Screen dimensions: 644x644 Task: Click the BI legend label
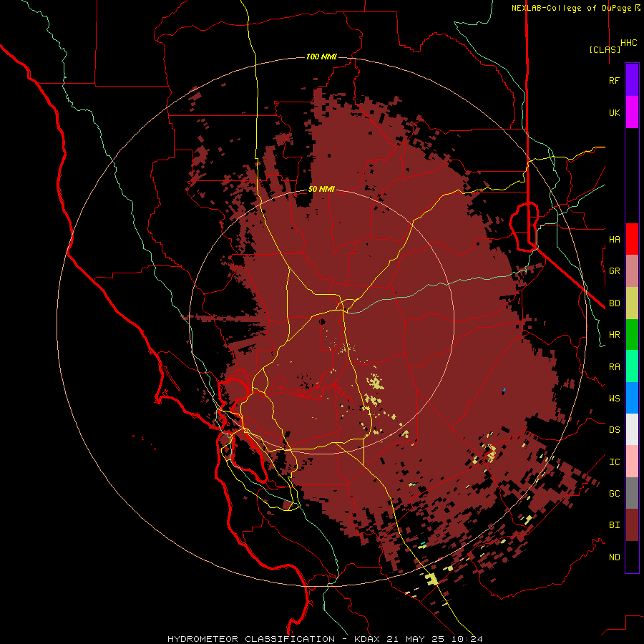(x=614, y=525)
